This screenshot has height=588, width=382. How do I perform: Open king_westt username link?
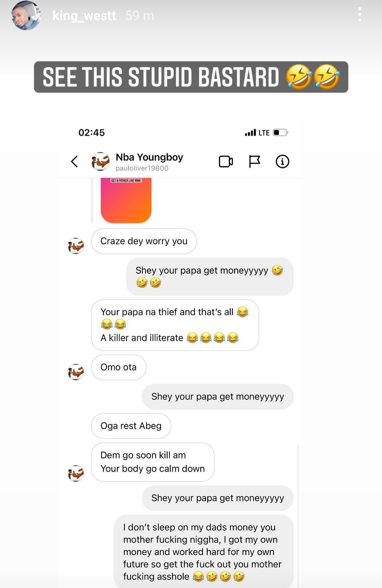84,16
